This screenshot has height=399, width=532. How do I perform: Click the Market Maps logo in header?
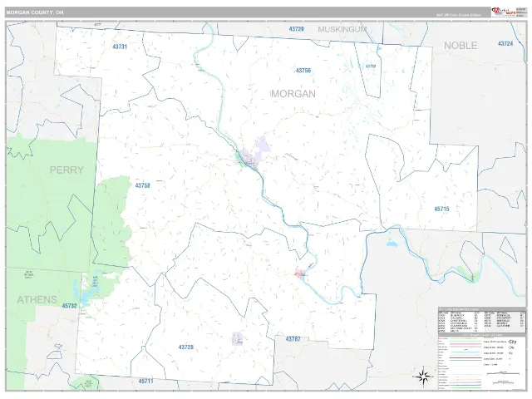coord(503,12)
